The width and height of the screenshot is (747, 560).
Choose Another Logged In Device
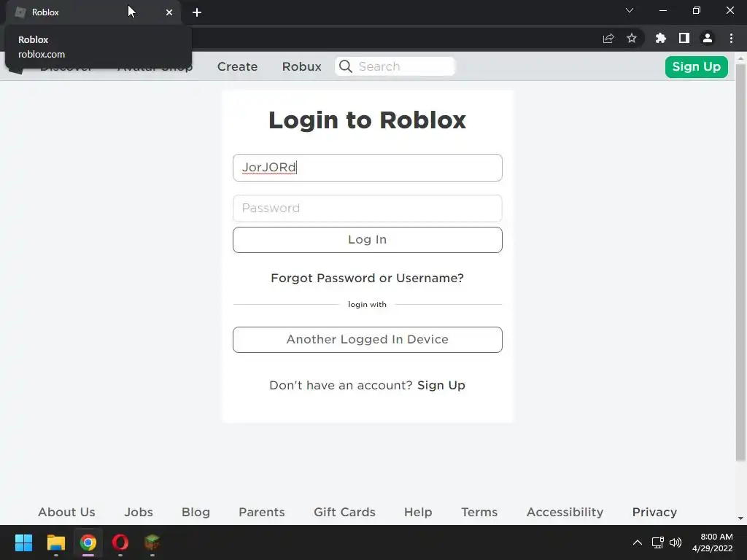click(x=368, y=340)
